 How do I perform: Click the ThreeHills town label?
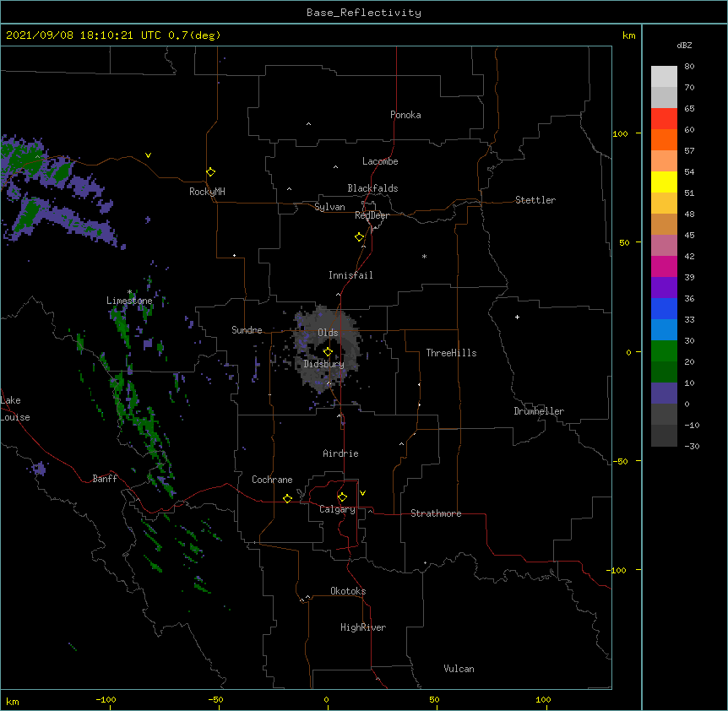coord(451,353)
